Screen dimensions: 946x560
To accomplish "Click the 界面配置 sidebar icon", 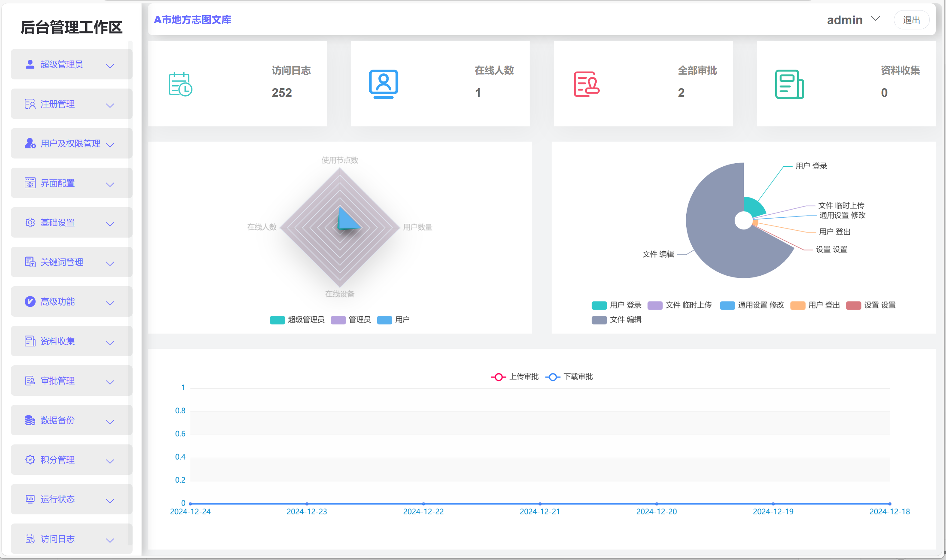I will point(30,184).
